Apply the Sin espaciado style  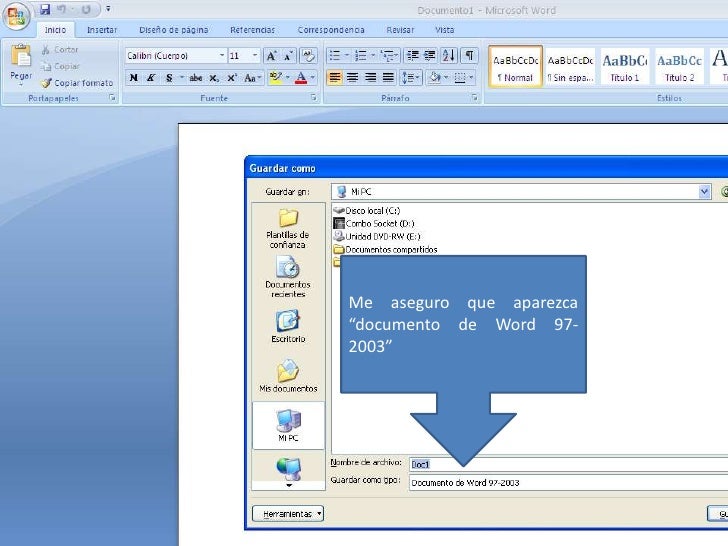[570, 66]
